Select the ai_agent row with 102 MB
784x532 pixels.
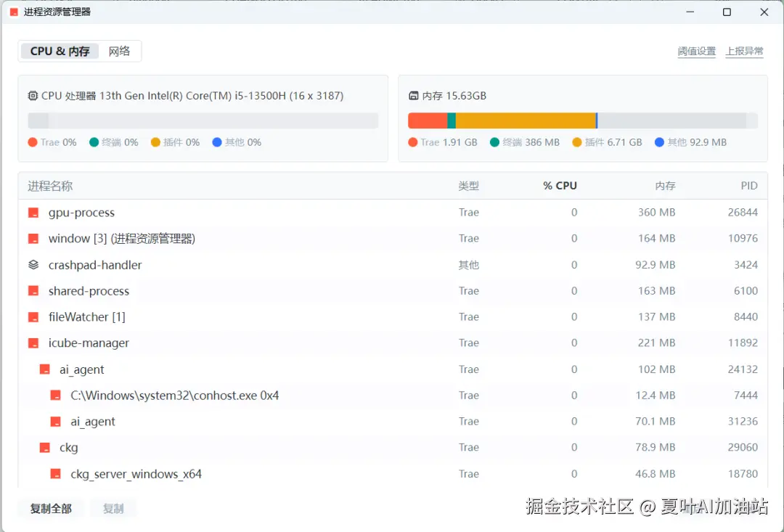[x=393, y=369]
